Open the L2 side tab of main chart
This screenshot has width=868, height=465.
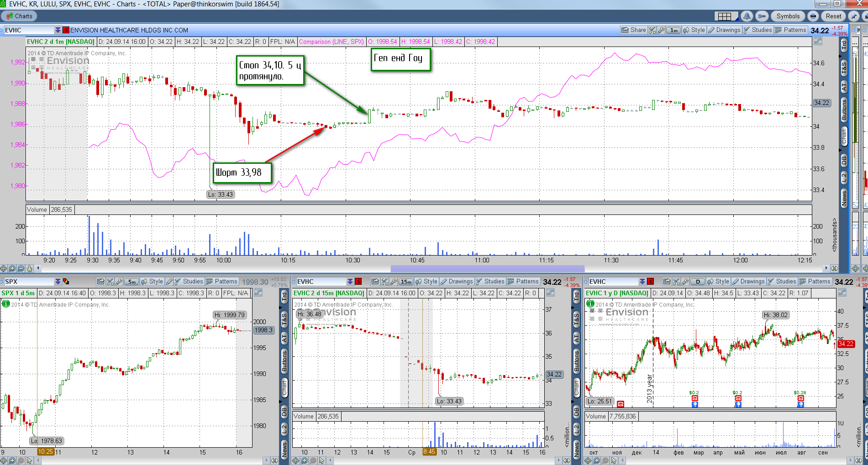coord(844,177)
